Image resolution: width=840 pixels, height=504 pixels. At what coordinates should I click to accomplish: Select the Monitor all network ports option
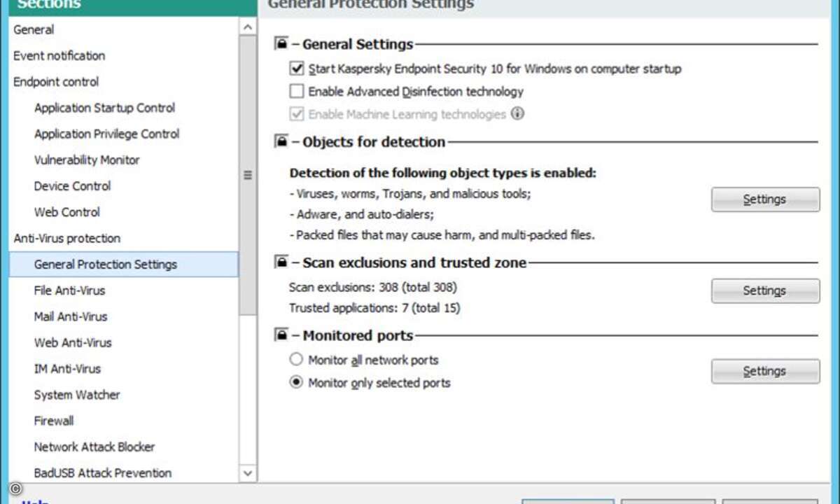click(296, 360)
